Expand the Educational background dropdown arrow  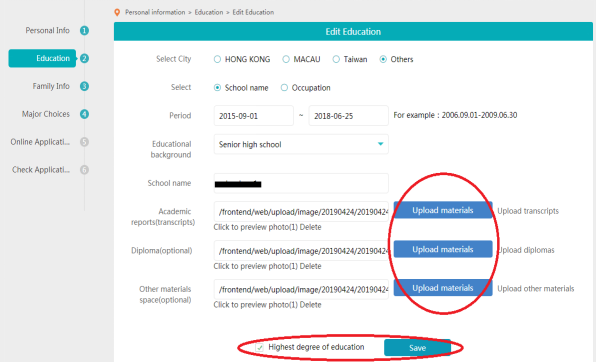pyautogui.click(x=380, y=144)
